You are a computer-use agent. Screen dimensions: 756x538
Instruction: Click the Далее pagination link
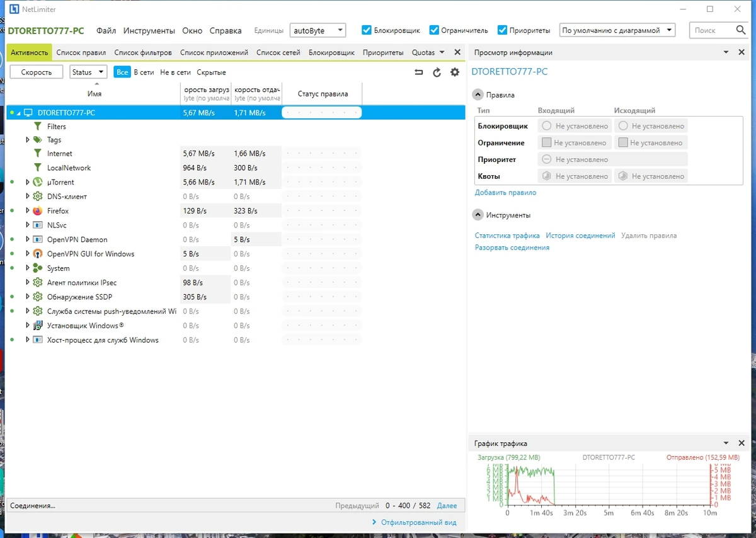[447, 506]
